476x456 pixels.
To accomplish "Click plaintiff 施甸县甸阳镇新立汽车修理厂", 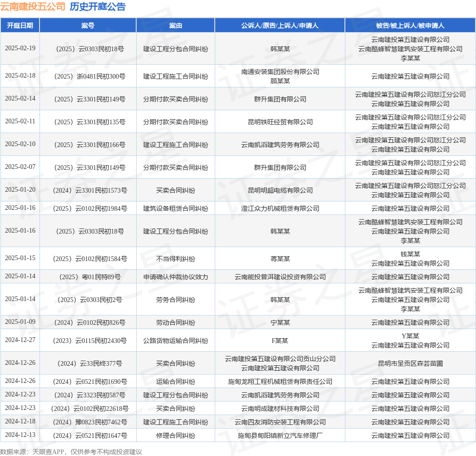I will (x=280, y=436).
